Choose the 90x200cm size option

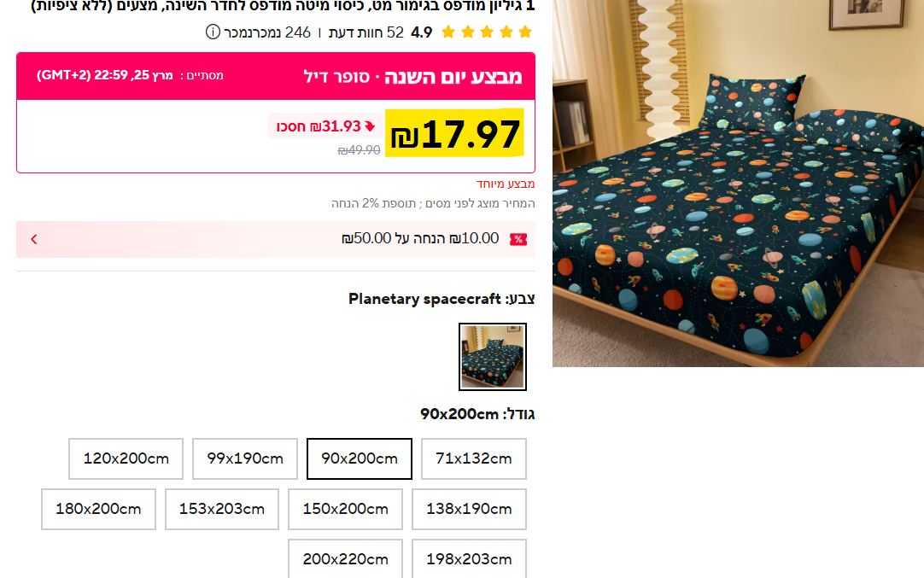[360, 458]
